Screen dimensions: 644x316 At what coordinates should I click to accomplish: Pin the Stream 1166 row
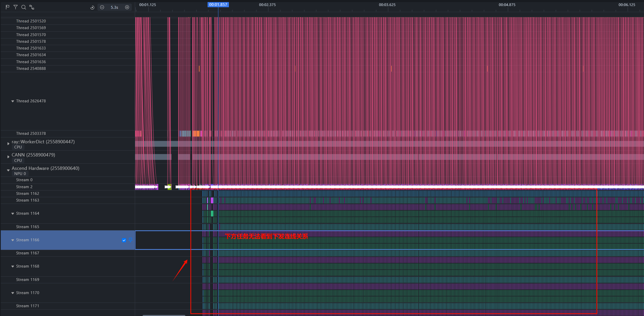pos(130,240)
